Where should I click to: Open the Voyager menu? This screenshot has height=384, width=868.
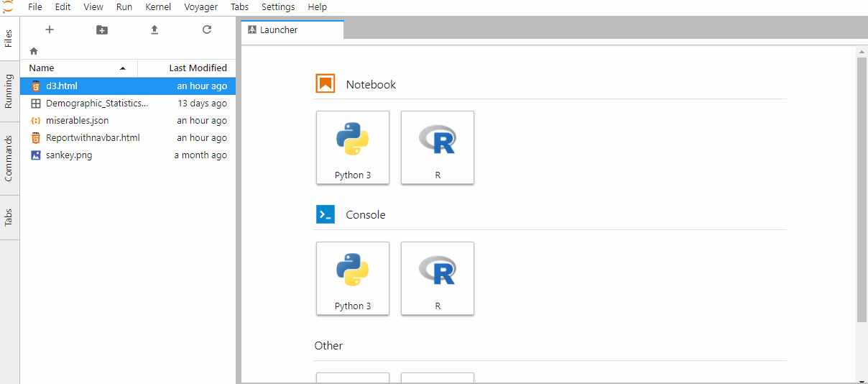tap(201, 7)
